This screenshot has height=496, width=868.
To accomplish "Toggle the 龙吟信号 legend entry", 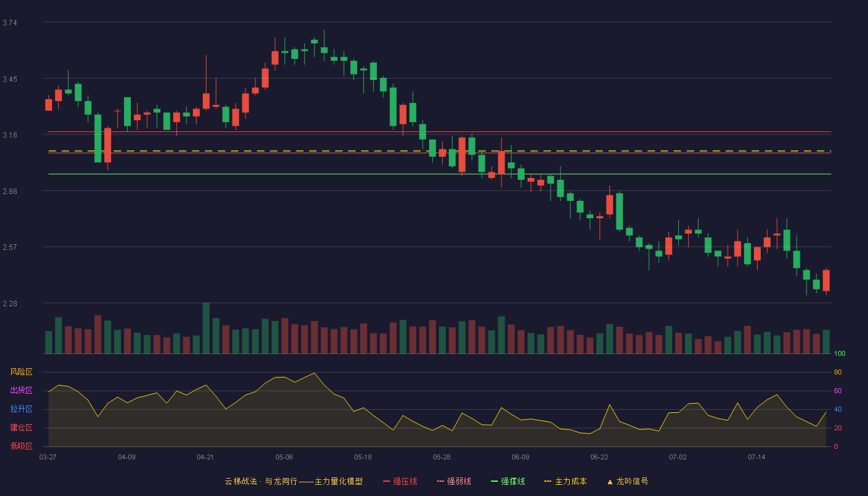I will 627,481.
